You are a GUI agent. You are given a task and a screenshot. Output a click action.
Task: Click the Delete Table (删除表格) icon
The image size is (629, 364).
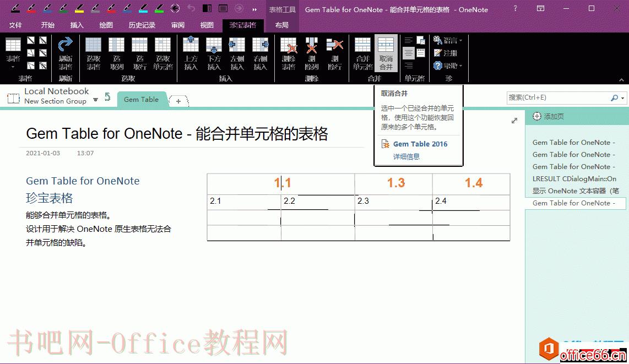coord(289,53)
